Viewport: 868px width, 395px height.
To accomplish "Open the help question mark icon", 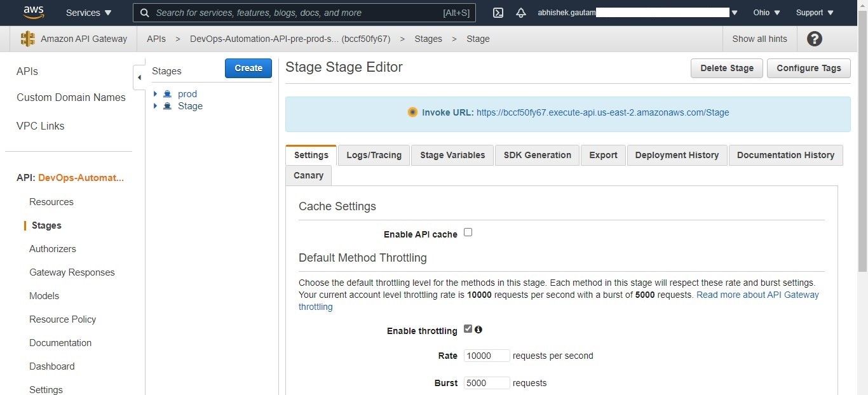I will (815, 39).
